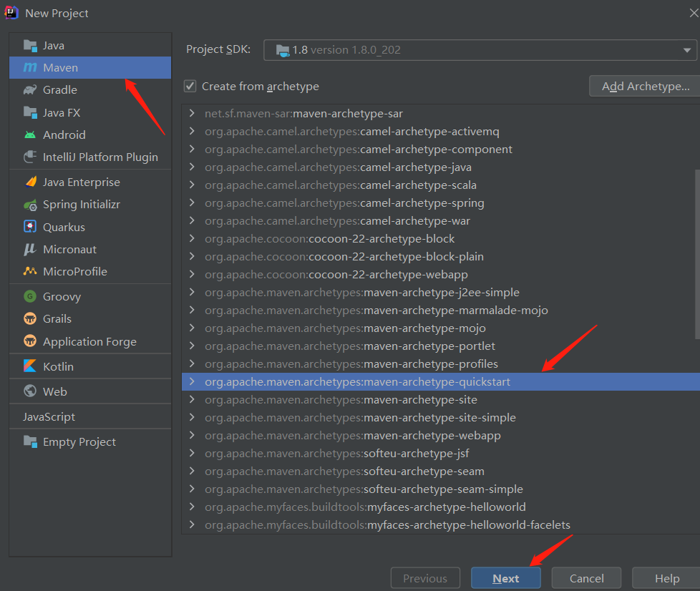Click the Grails icon
This screenshot has height=591, width=700.
click(x=30, y=318)
